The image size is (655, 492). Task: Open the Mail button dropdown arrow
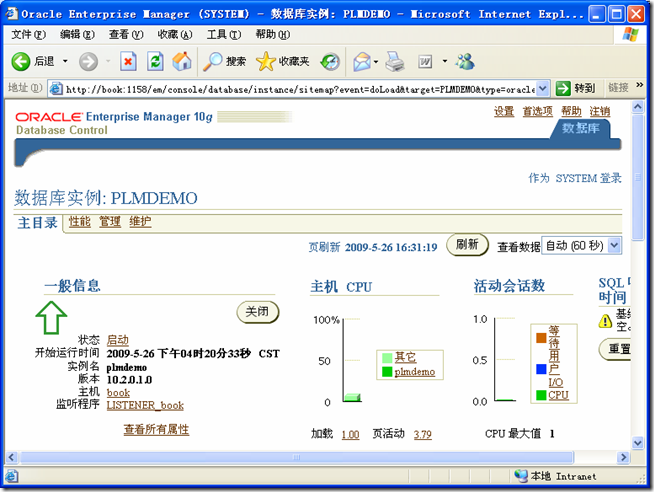[376, 62]
